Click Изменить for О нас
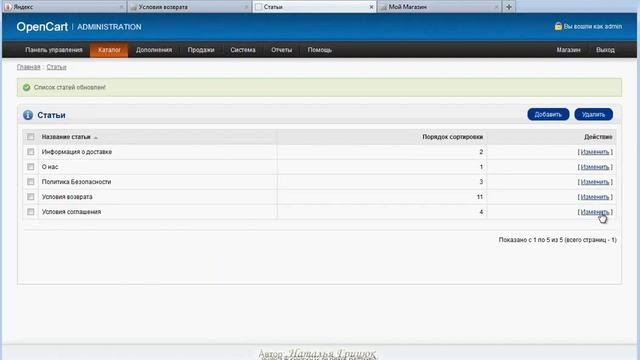This screenshot has height=360, width=640. (595, 167)
